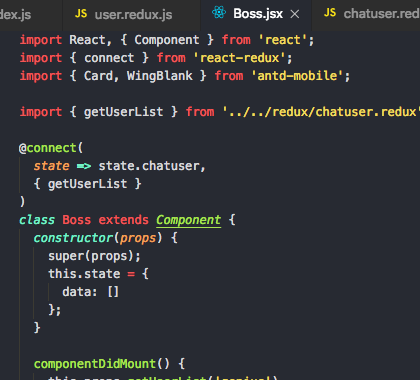420x380 pixels.
Task: Click the data: [] property line
Action: coord(90,292)
